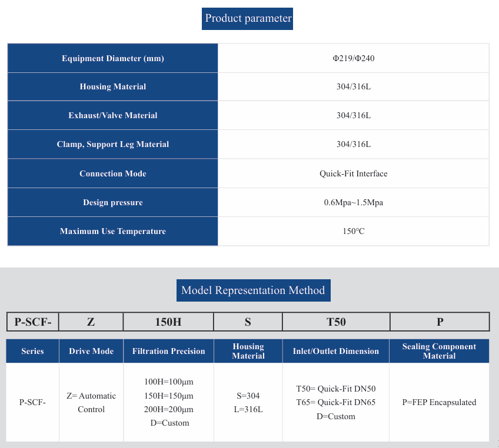Click the T50 model code box

coord(336,322)
